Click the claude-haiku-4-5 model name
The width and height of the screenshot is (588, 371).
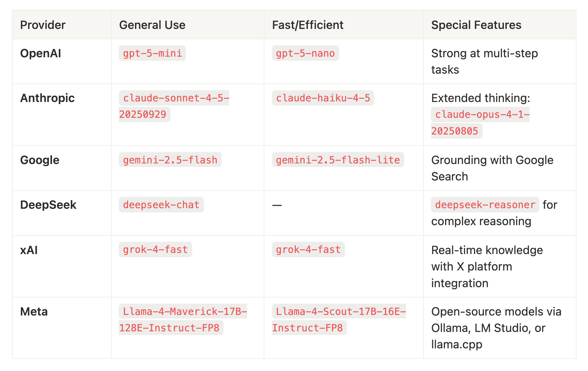(323, 98)
